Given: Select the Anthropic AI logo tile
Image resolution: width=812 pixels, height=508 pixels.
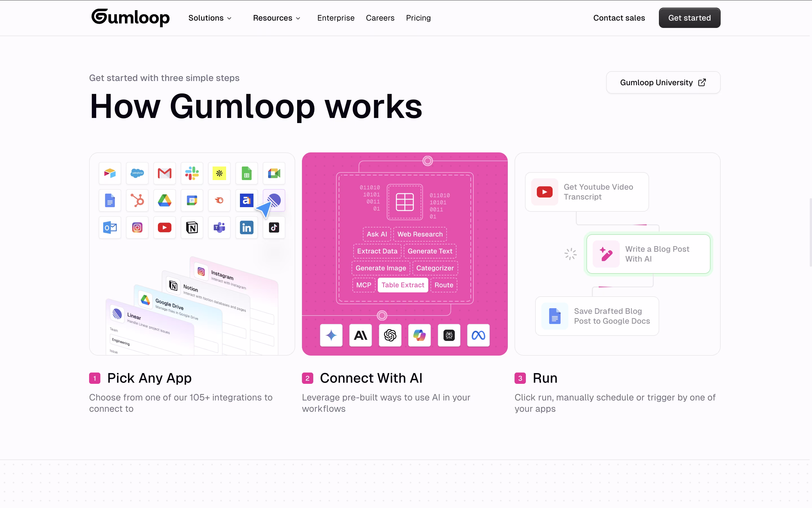Looking at the screenshot, I should click(361, 335).
